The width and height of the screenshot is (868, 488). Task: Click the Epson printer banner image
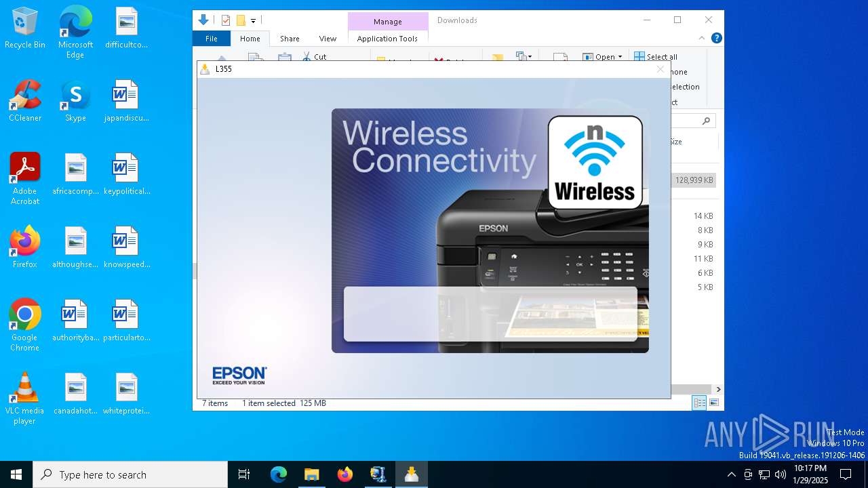(x=490, y=230)
